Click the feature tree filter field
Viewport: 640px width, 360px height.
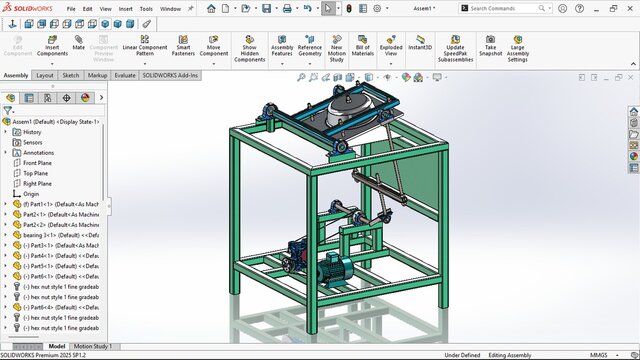(x=60, y=110)
